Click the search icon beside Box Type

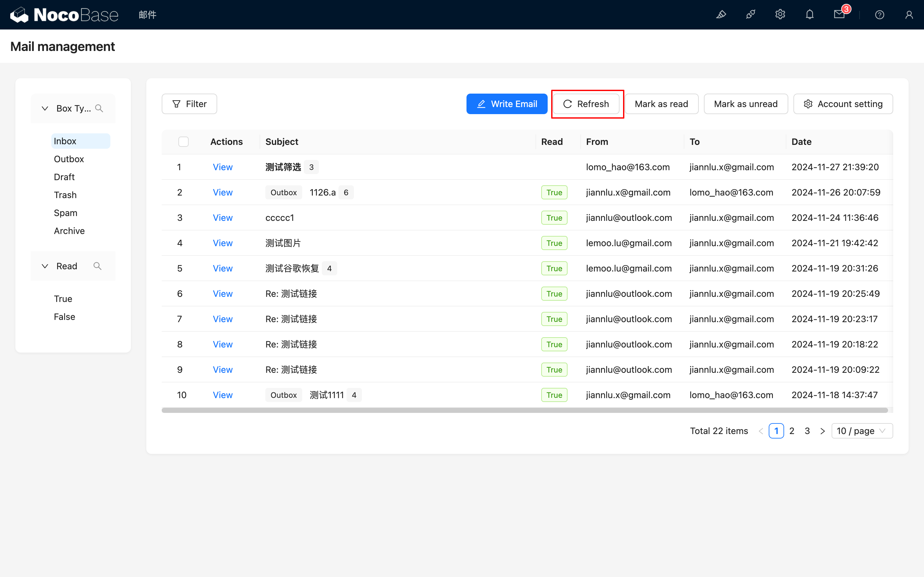pos(99,108)
